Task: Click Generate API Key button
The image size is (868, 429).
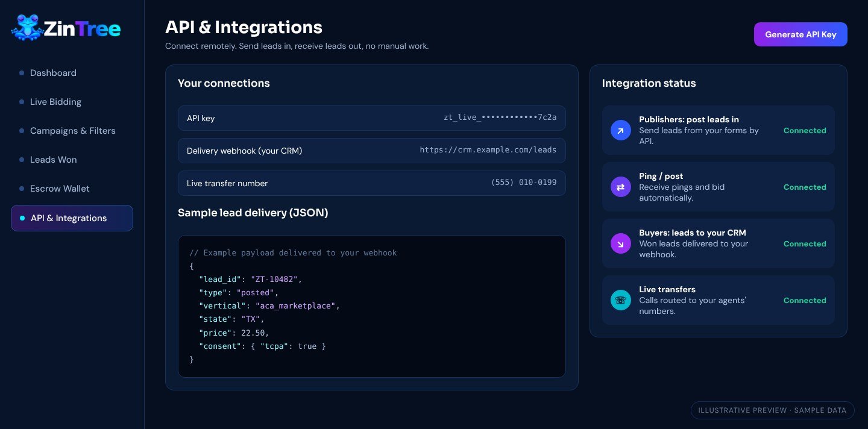Action: click(x=800, y=34)
